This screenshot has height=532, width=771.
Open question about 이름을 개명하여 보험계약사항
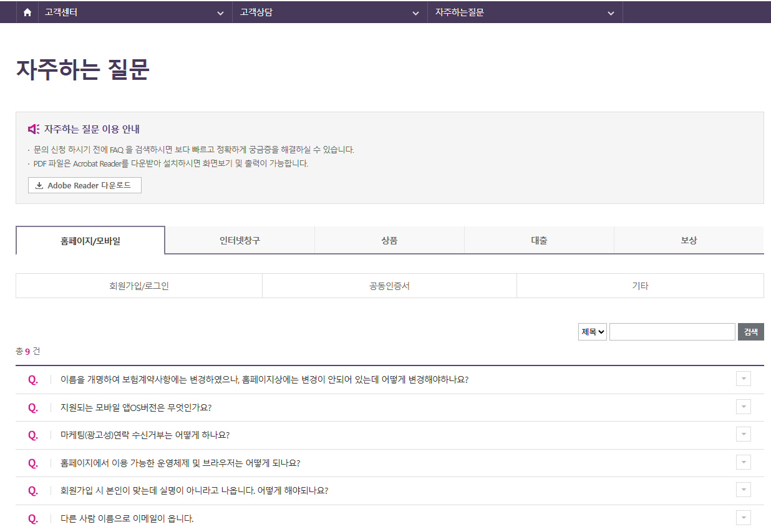point(264,379)
